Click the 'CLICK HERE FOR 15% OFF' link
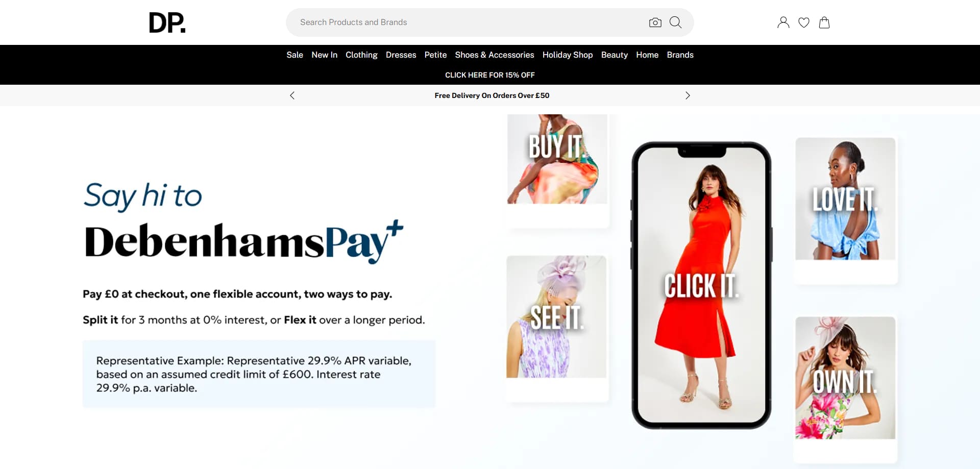The image size is (980, 469). (489, 75)
